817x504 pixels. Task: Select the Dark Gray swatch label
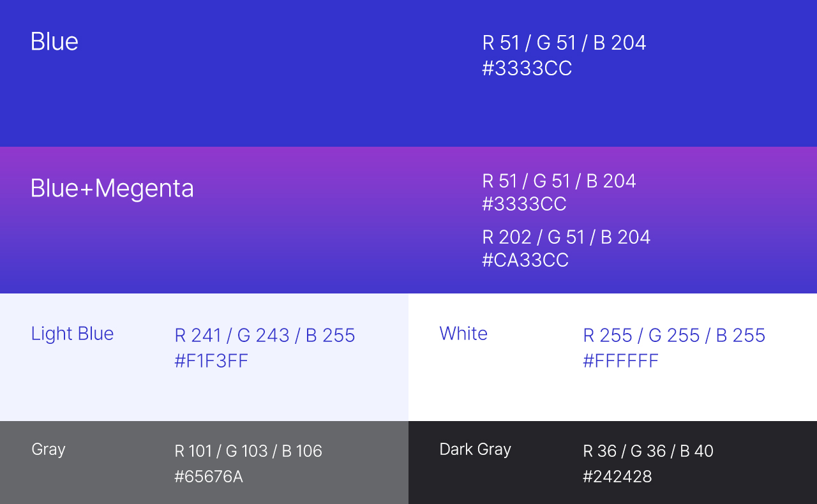tap(476, 449)
